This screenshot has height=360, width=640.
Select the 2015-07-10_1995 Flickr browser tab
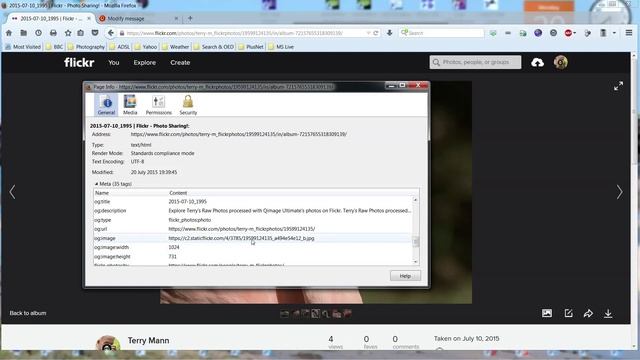click(51, 18)
